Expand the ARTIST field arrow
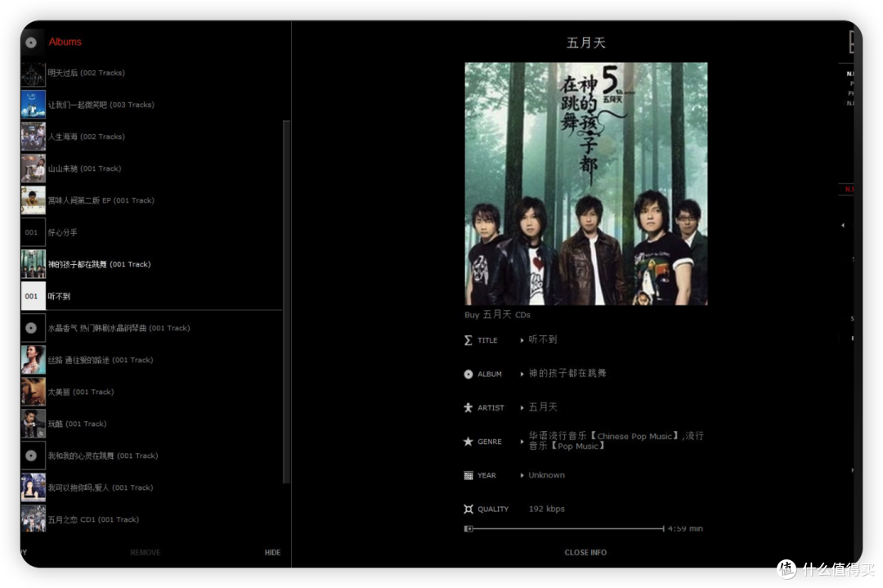The width and height of the screenshot is (883, 588). point(522,408)
